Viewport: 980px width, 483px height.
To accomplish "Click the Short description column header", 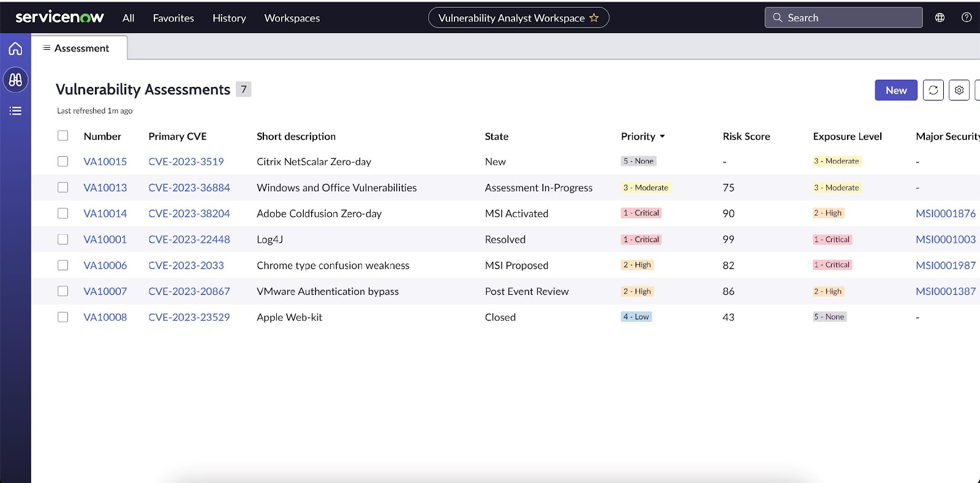I will tap(296, 136).
